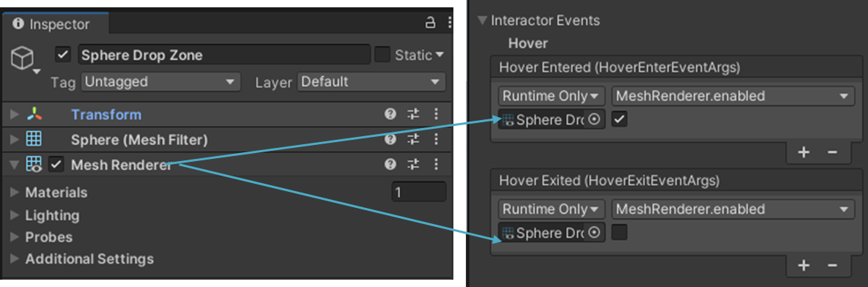Uncheck Hover Entered MeshRenderer.enabled argument checkbox
The width and height of the screenshot is (868, 287).
point(620,119)
